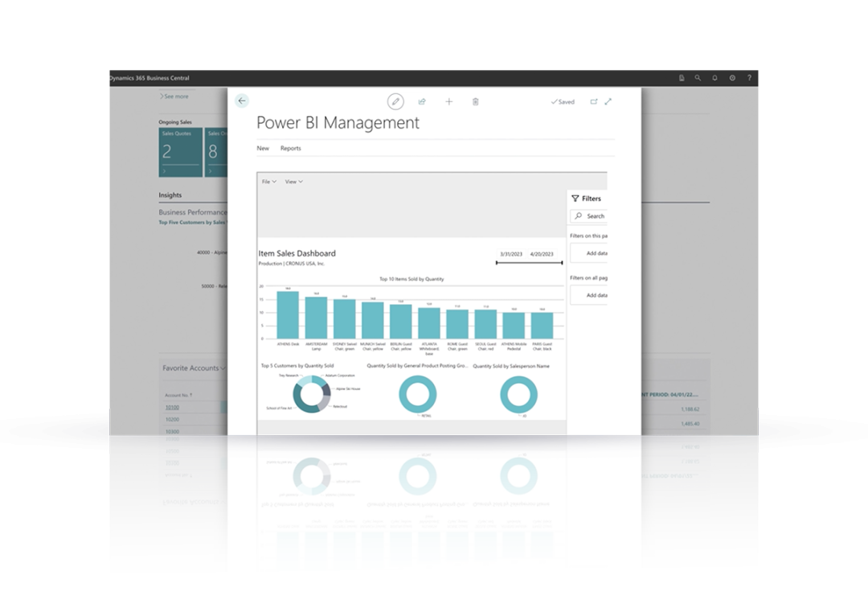Screen dimensions: 868x608
Task: Click the Filters funnel icon
Action: click(575, 198)
